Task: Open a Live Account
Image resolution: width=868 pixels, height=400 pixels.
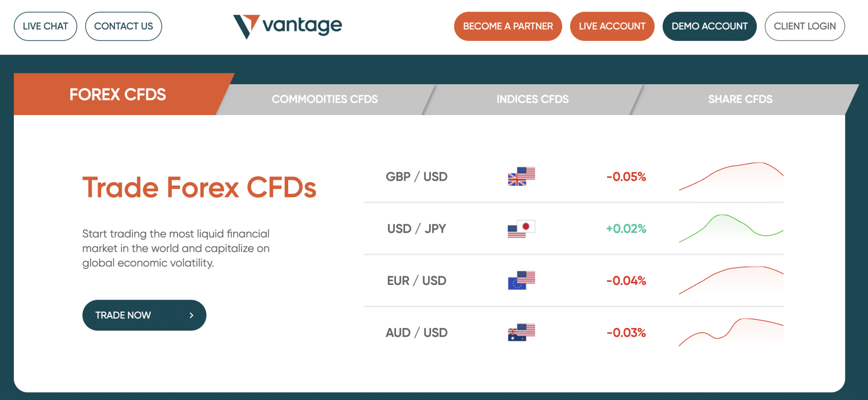Action: click(x=612, y=26)
